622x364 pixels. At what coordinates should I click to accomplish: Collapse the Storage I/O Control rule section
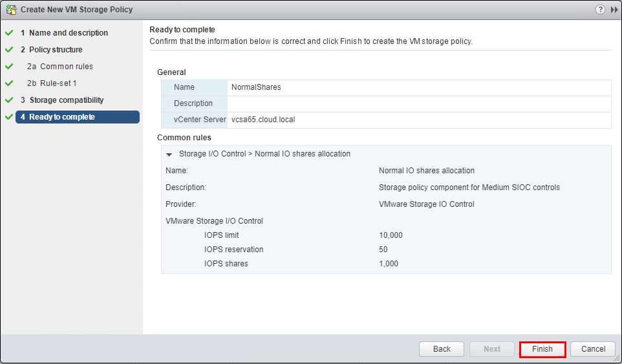click(169, 155)
